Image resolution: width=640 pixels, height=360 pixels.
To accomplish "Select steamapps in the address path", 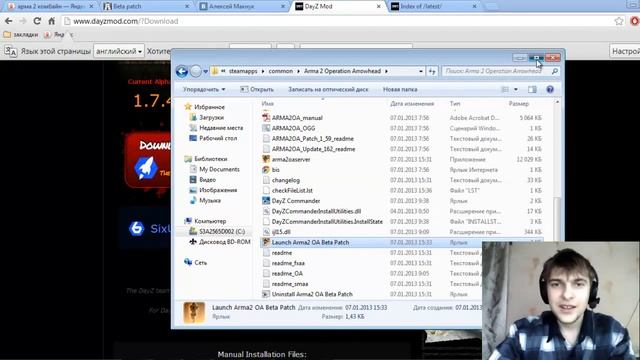I will tap(243, 71).
